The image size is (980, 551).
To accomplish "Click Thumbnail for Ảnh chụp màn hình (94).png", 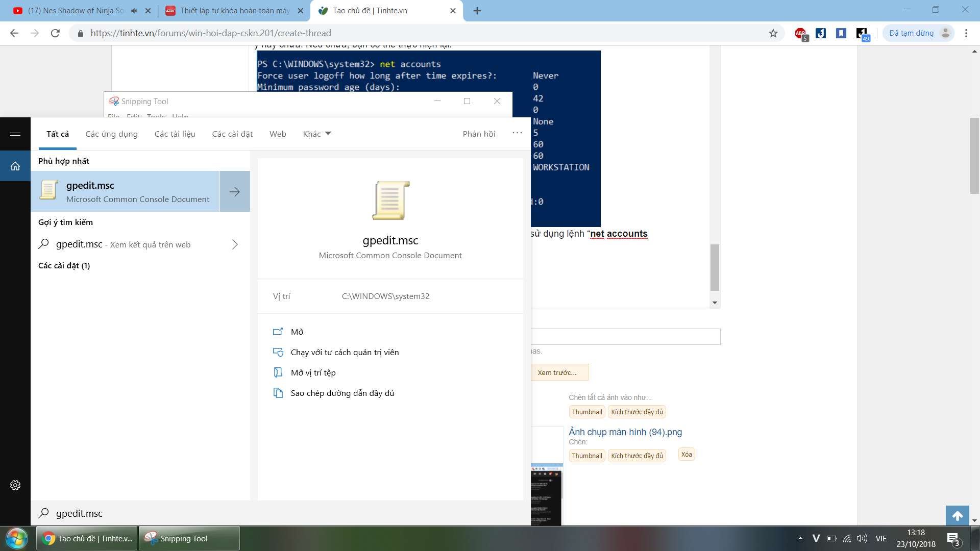I will [x=587, y=456].
